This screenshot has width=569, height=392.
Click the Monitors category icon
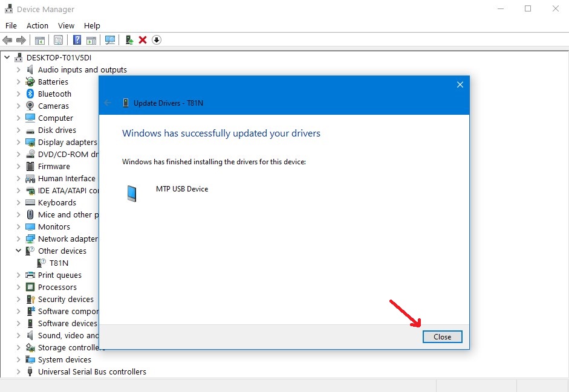pyautogui.click(x=30, y=227)
